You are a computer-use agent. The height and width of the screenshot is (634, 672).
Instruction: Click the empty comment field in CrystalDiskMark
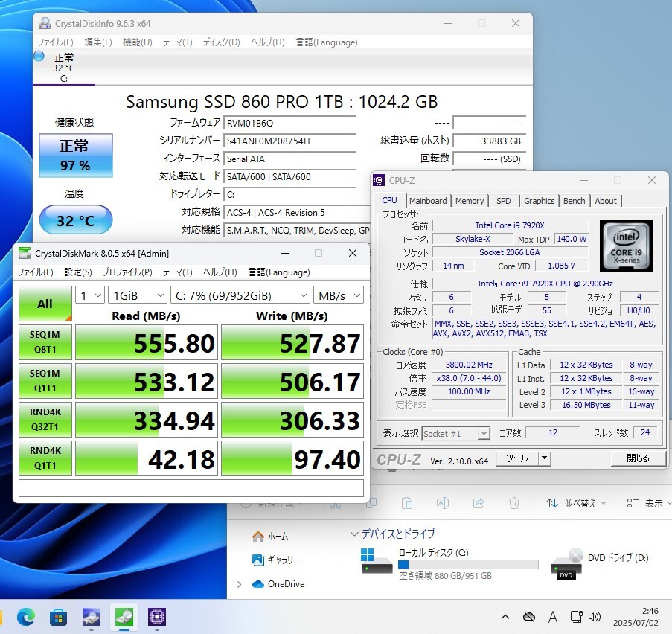191,488
